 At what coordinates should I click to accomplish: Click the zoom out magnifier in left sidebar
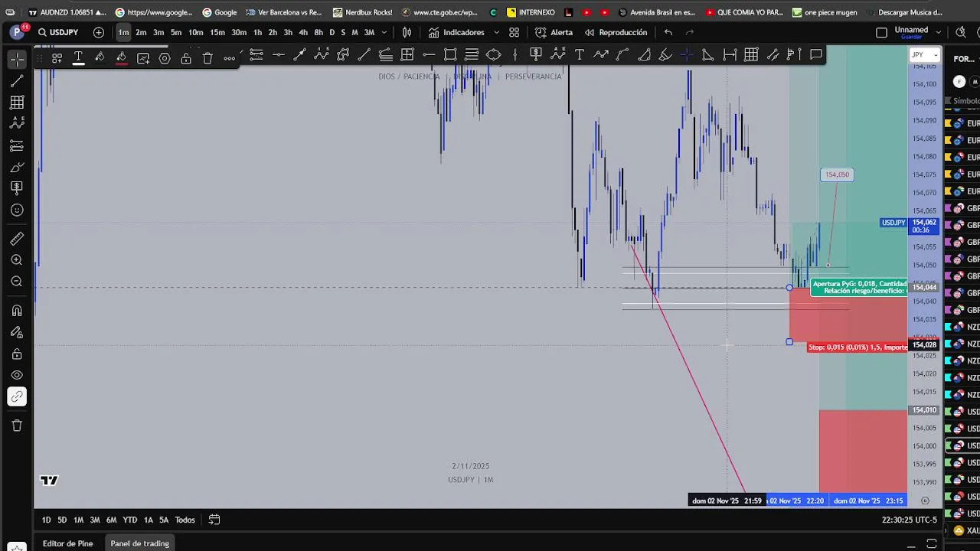tap(17, 282)
